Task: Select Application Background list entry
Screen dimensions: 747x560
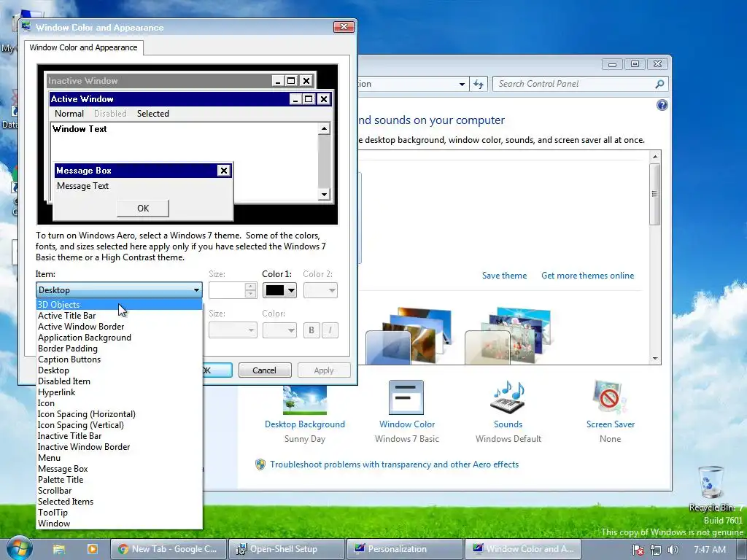Action: click(119, 338)
